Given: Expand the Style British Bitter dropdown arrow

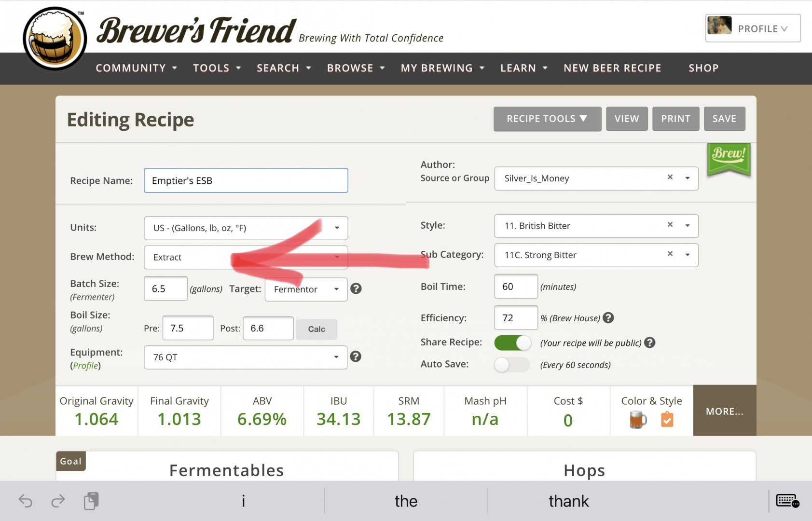Looking at the screenshot, I should 688,225.
